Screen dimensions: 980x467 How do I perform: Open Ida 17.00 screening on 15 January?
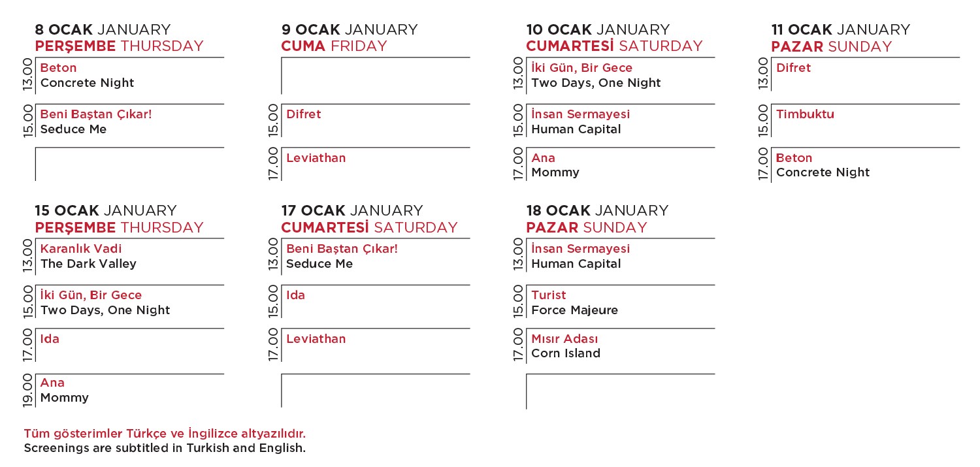point(50,339)
